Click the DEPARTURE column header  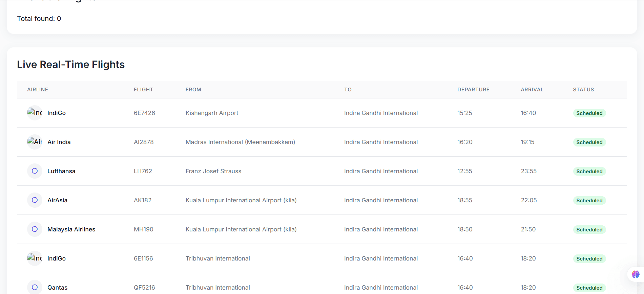coord(474,90)
